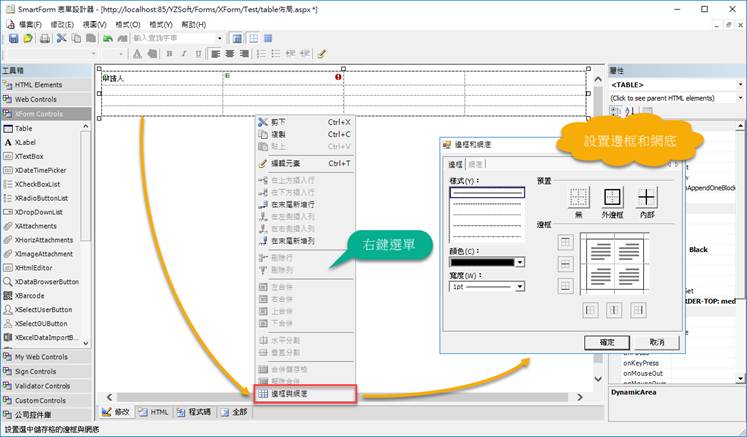Open the 寬度 width dropdown

(488, 285)
